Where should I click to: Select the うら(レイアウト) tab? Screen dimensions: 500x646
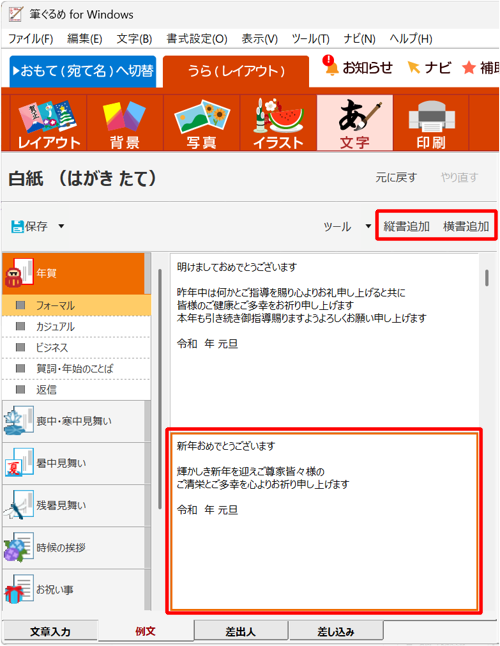(236, 71)
